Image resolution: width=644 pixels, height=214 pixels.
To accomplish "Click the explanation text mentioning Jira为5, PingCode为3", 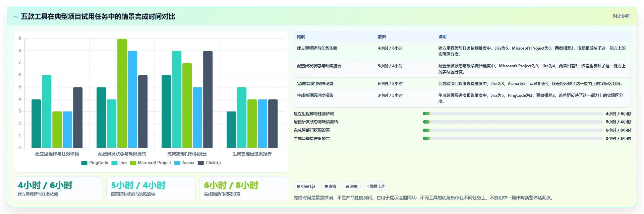I will click(x=531, y=98).
